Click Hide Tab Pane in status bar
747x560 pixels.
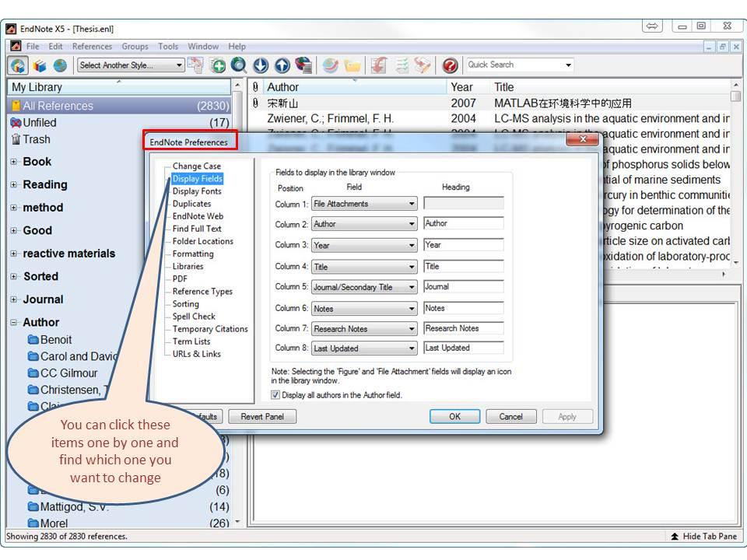click(703, 536)
